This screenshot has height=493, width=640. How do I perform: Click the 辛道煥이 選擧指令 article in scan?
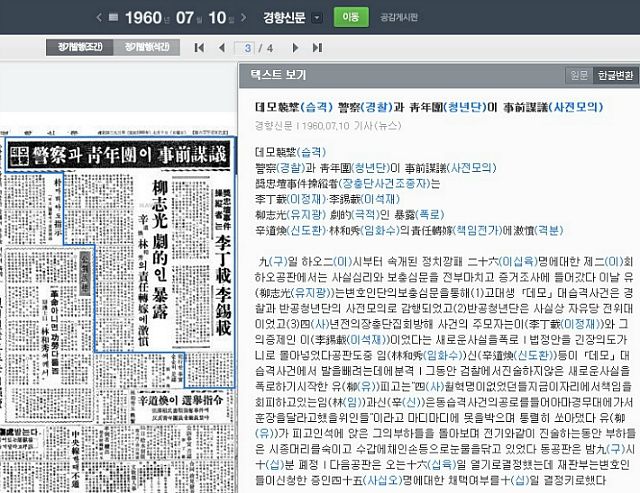(x=180, y=400)
